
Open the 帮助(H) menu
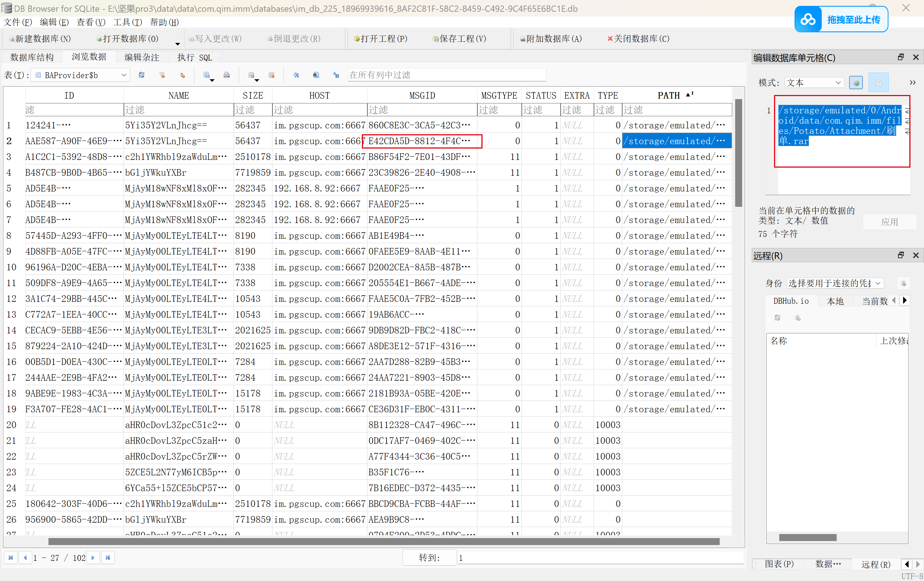point(164,22)
